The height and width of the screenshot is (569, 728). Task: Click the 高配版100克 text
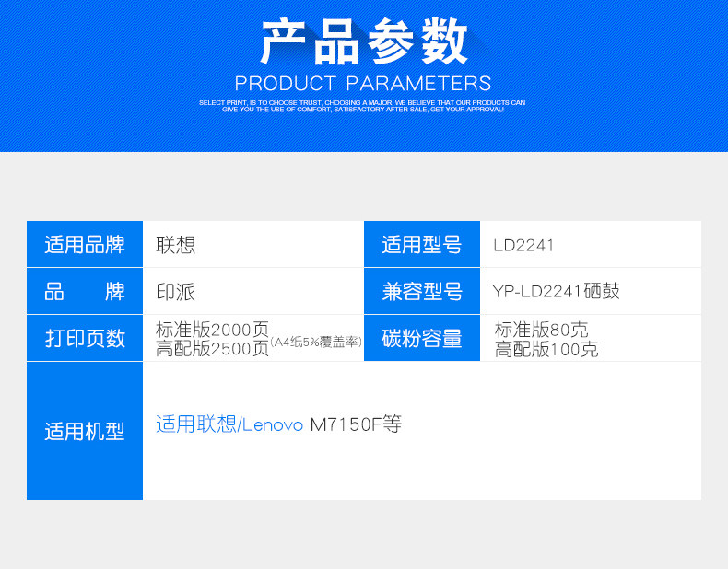pyautogui.click(x=546, y=349)
